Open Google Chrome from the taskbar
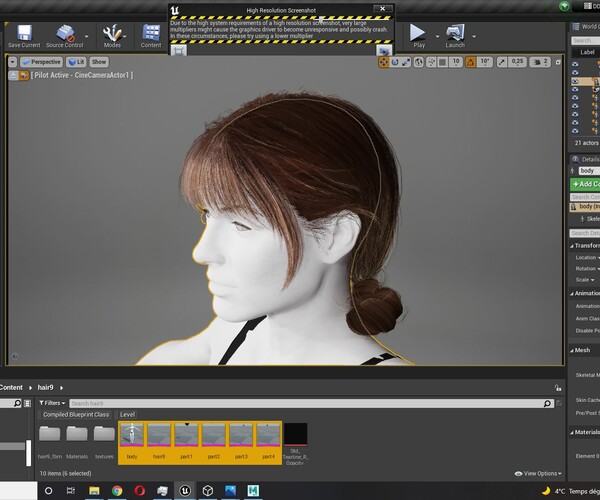Screen dimensions: 600x500 point(117,490)
